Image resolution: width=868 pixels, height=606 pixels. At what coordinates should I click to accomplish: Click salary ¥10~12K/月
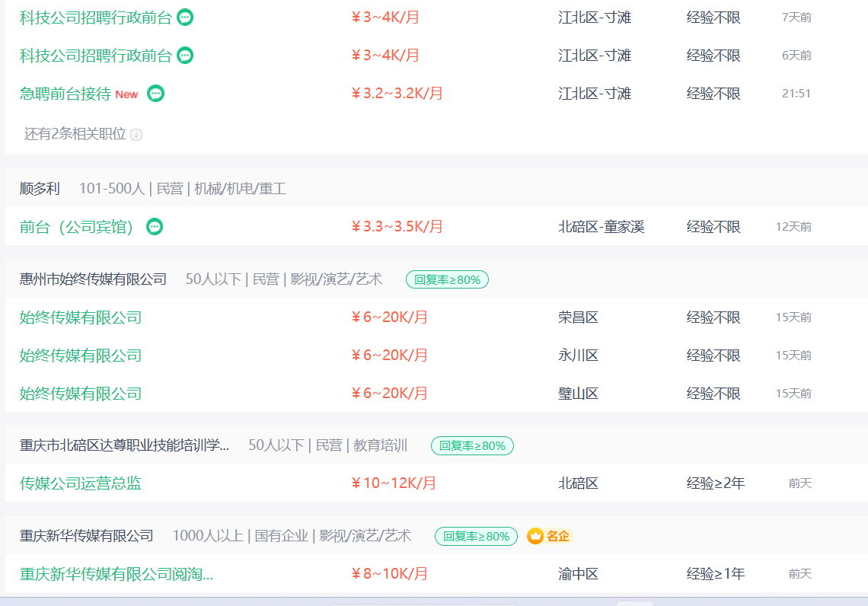[394, 483]
